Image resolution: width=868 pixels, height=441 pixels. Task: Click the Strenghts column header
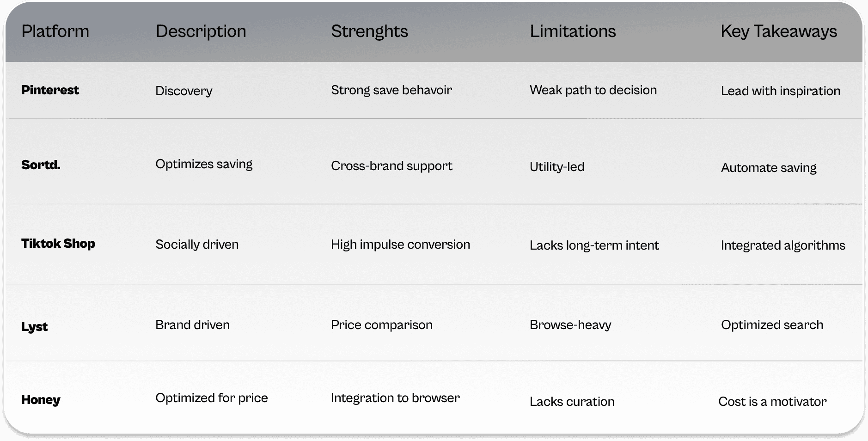pos(369,31)
